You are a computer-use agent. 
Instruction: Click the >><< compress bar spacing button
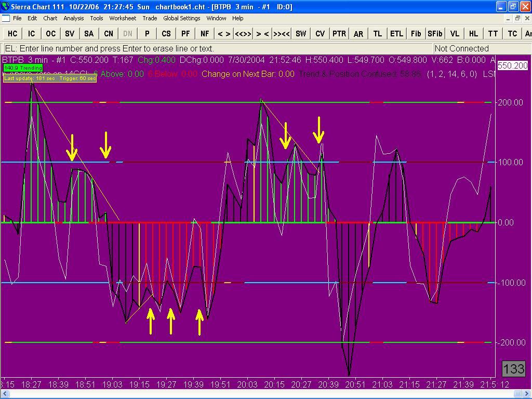tap(281, 33)
